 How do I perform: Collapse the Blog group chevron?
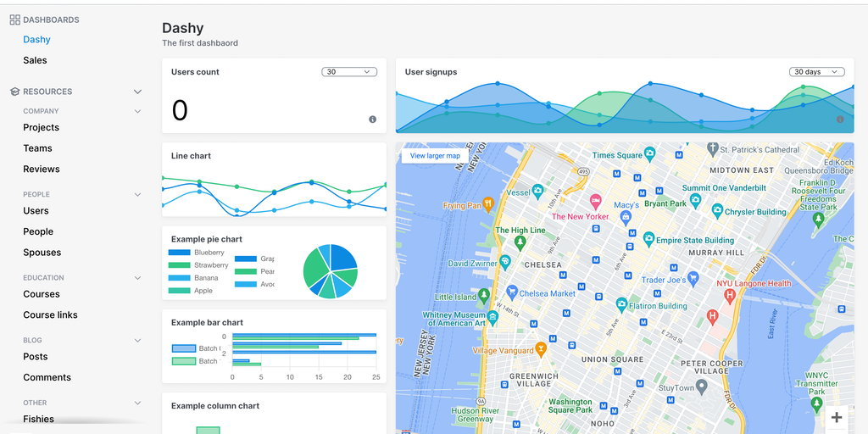pyautogui.click(x=138, y=341)
